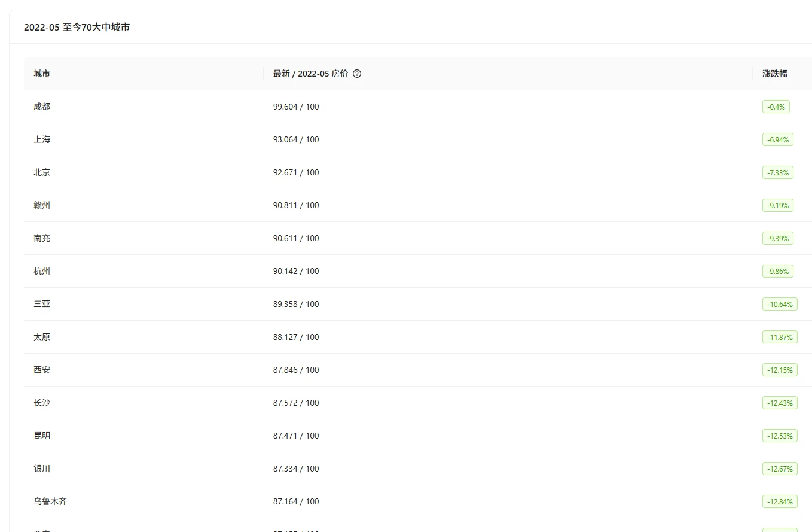The height and width of the screenshot is (532, 812).
Task: Click the -10.64% badge for 三亚
Action: 780,304
